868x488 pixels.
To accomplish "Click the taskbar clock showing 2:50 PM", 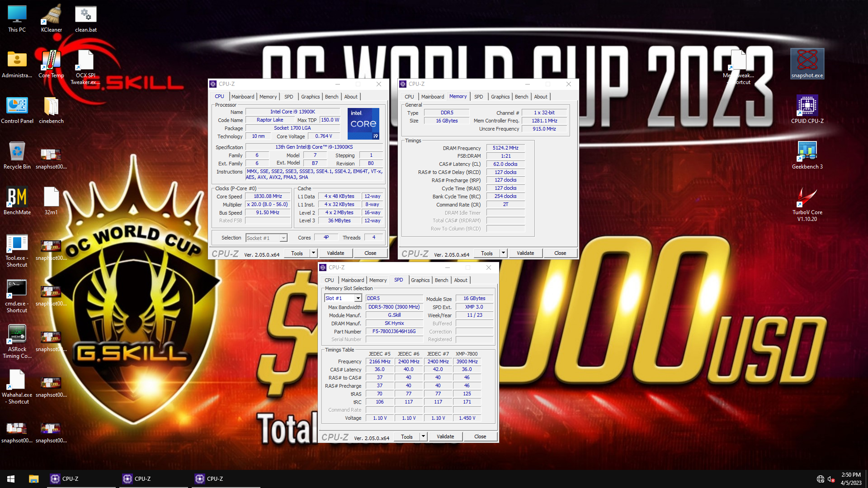I will pyautogui.click(x=851, y=479).
